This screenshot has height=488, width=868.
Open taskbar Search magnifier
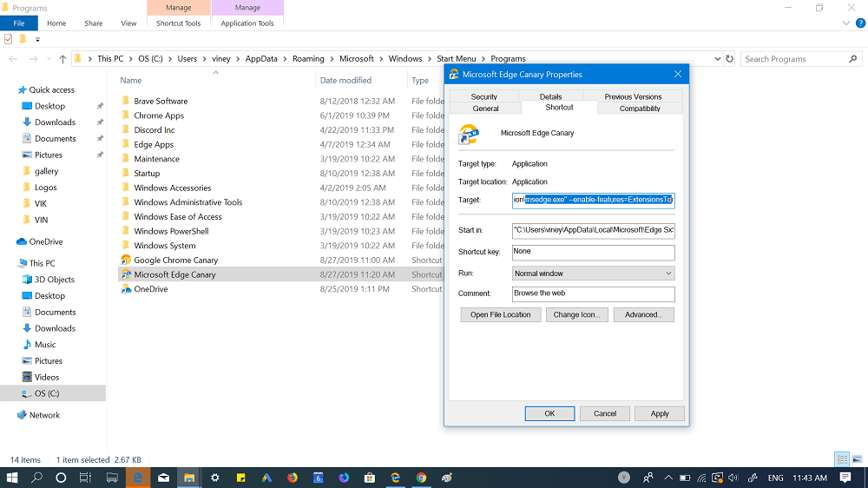click(36, 478)
